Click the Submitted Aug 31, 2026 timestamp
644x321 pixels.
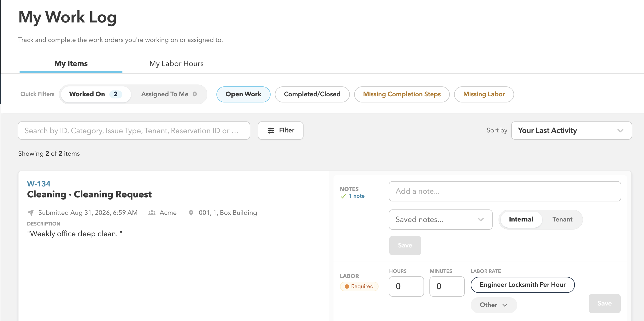[x=88, y=213]
